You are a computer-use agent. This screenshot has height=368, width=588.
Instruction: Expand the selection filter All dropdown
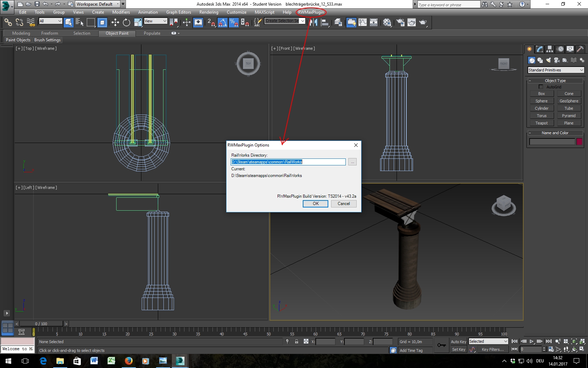(50, 21)
